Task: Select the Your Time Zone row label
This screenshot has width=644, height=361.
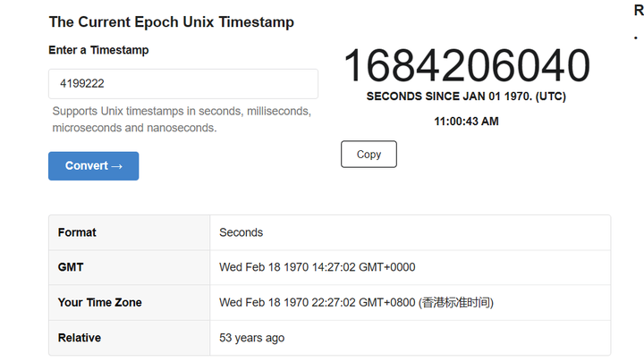Action: 99,303
